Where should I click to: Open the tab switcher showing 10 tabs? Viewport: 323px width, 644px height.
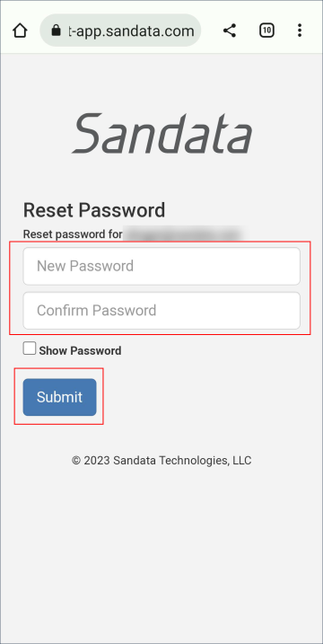pyautogui.click(x=266, y=31)
